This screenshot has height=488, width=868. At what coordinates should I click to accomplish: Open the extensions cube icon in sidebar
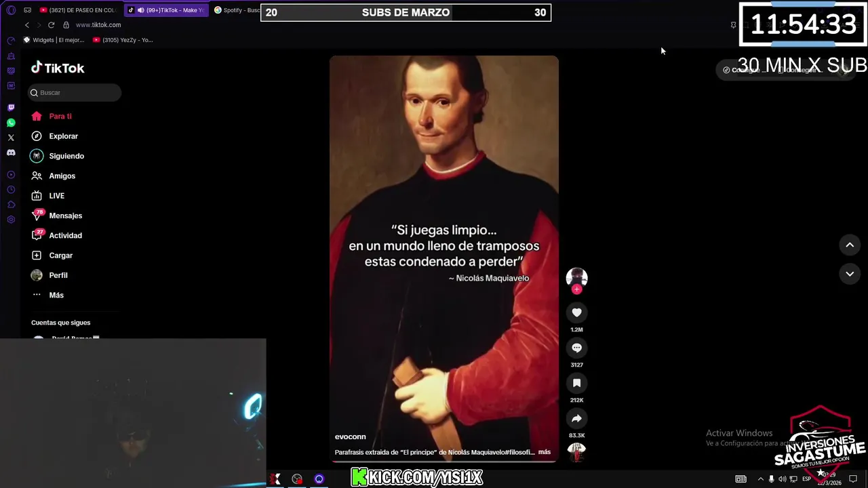pos(11,205)
